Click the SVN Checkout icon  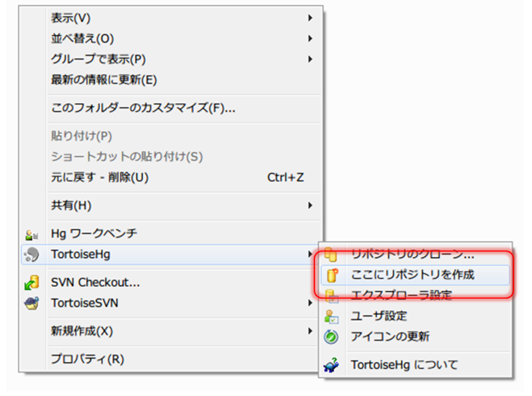(x=32, y=283)
